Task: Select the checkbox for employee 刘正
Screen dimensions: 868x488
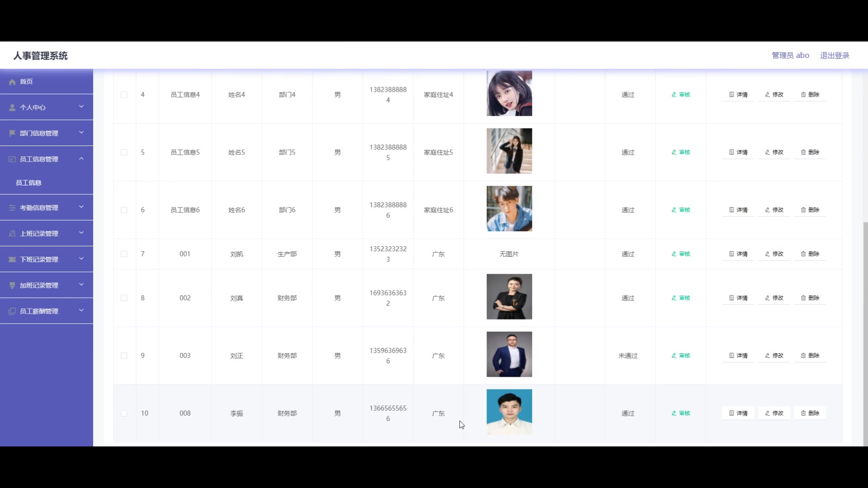Action: (x=124, y=356)
